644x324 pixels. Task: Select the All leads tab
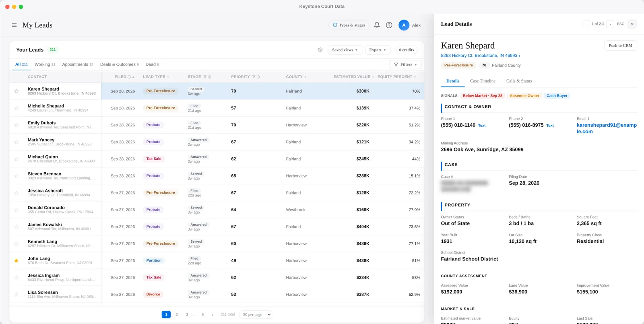point(21,64)
